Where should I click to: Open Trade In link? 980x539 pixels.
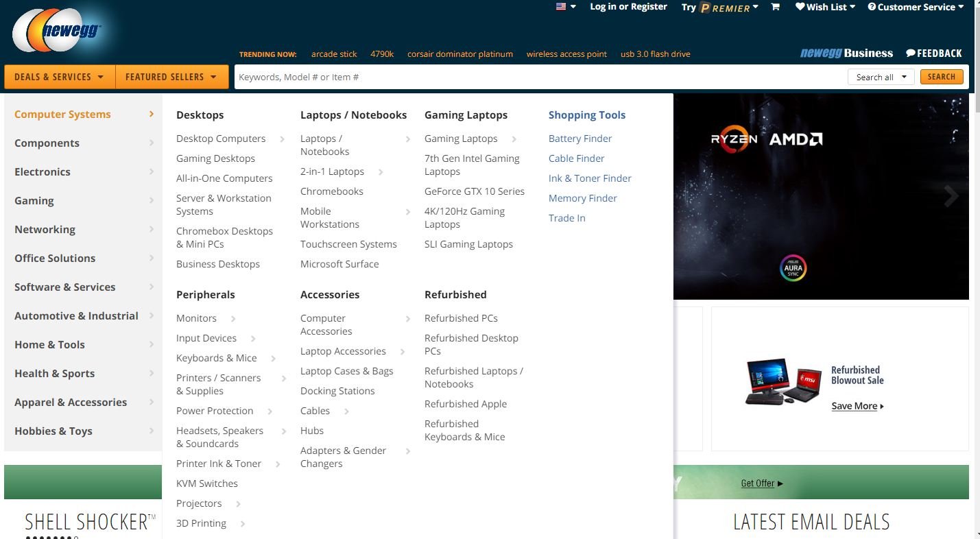click(567, 218)
